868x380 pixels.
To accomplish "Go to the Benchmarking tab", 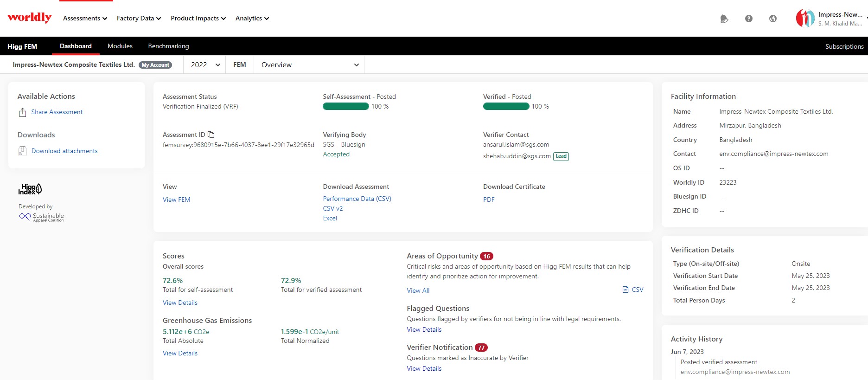I will (168, 46).
